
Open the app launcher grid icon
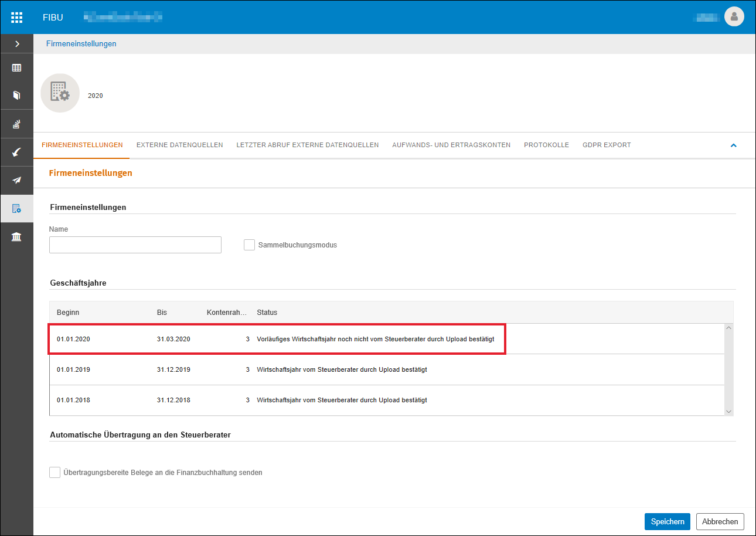(x=16, y=17)
